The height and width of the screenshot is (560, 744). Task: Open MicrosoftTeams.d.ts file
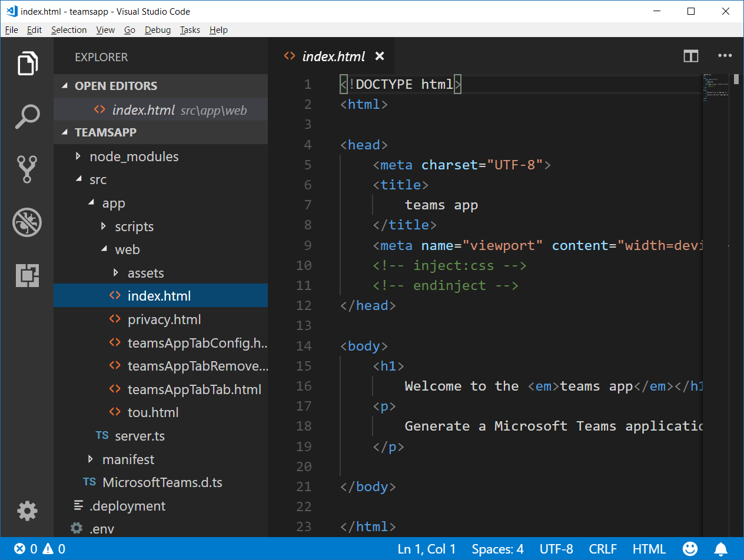pyautogui.click(x=161, y=482)
